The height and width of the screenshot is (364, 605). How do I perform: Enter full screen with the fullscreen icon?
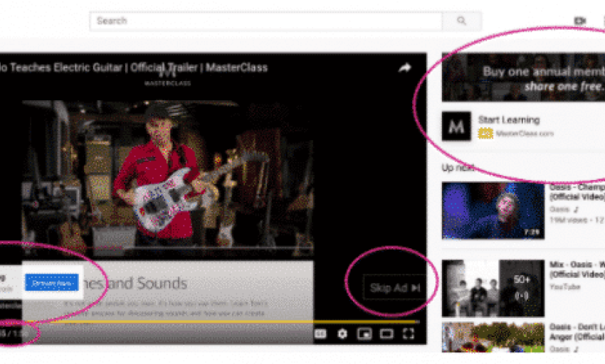pyautogui.click(x=409, y=333)
